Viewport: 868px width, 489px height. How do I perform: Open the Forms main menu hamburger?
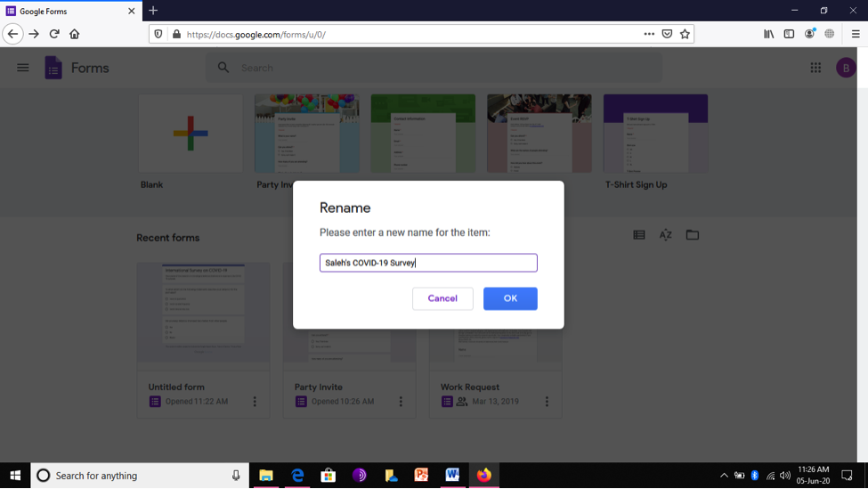point(22,68)
